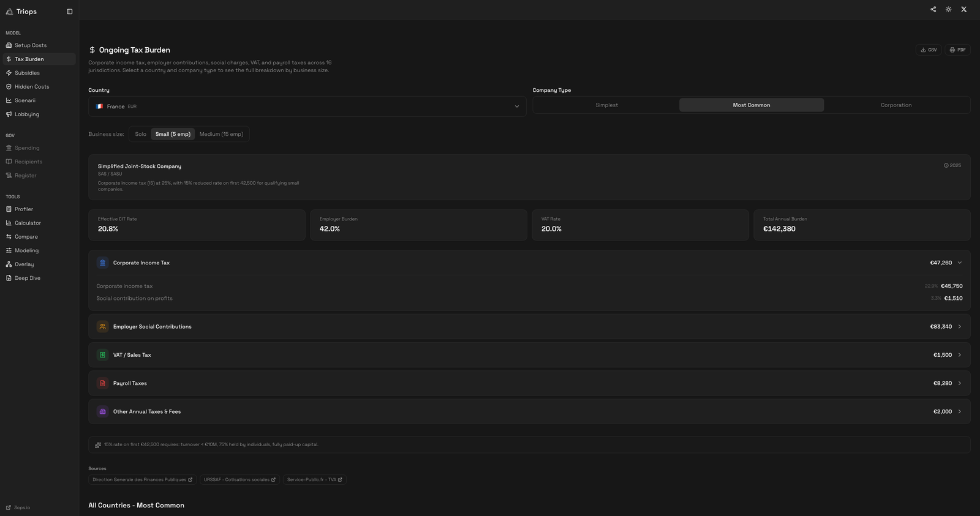Click the Other Annual Taxes purple icon

click(102, 412)
